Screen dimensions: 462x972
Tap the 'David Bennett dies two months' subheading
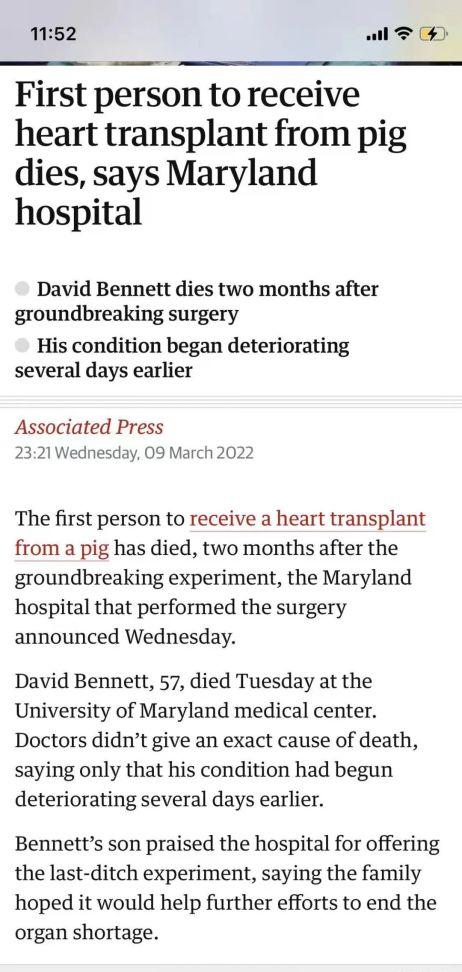(196, 301)
